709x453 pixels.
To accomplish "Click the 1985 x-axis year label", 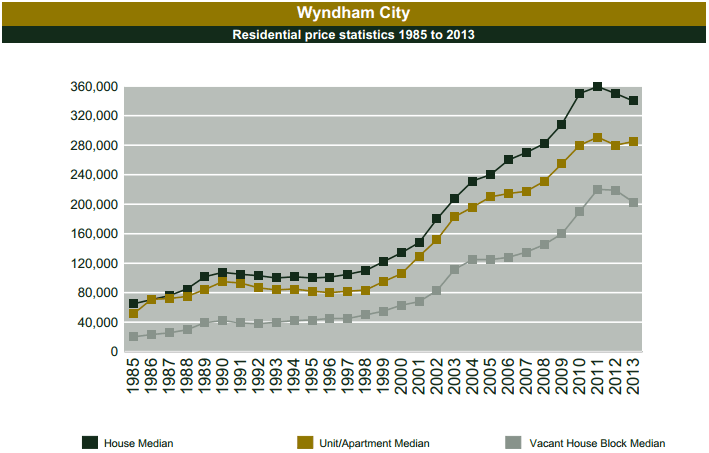I will [x=133, y=376].
